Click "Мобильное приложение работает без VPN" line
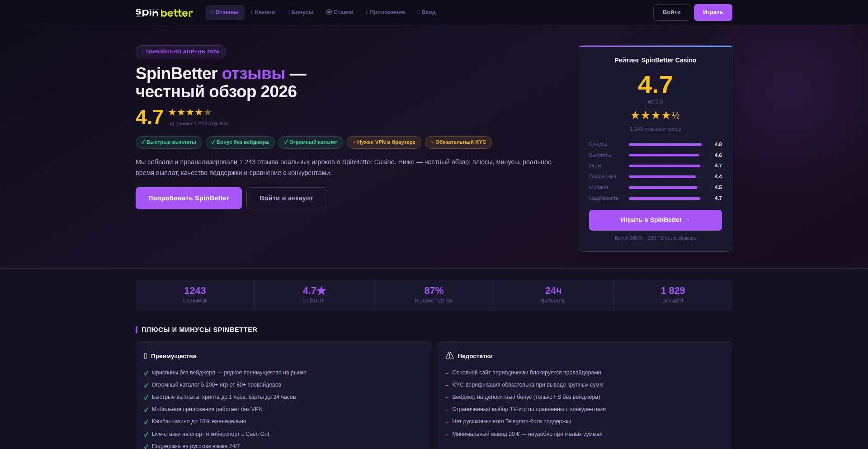Image resolution: width=868 pixels, height=449 pixels. pyautogui.click(x=207, y=409)
